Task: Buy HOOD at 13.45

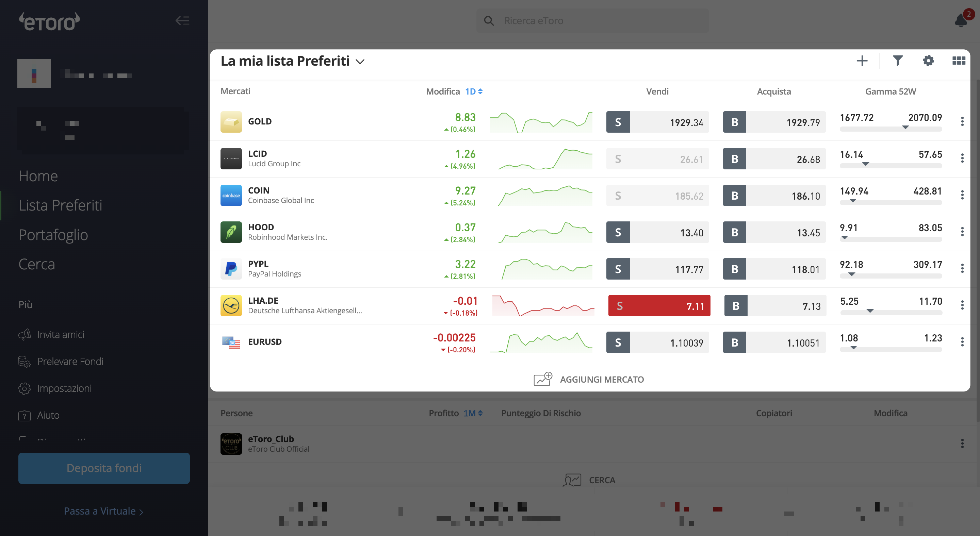Action: pos(774,232)
